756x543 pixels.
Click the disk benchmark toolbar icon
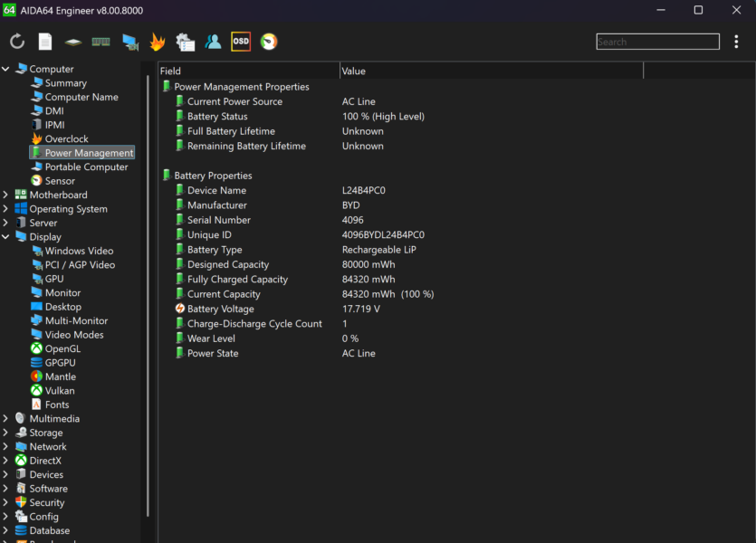pyautogui.click(x=72, y=42)
